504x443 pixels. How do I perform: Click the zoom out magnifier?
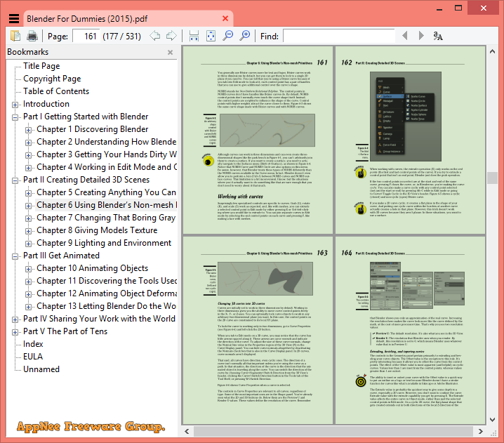click(228, 36)
